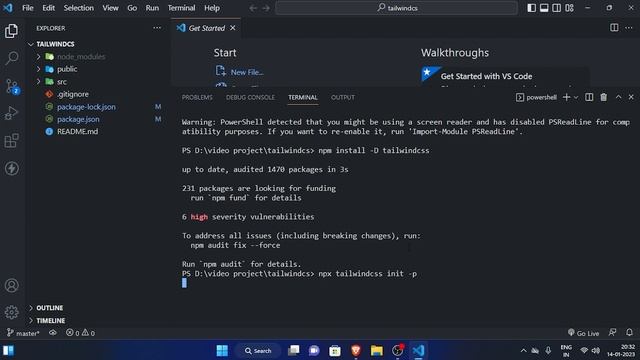Kill terminal with the trash icon
Image resolution: width=640 pixels, height=360 pixels.
point(604,97)
